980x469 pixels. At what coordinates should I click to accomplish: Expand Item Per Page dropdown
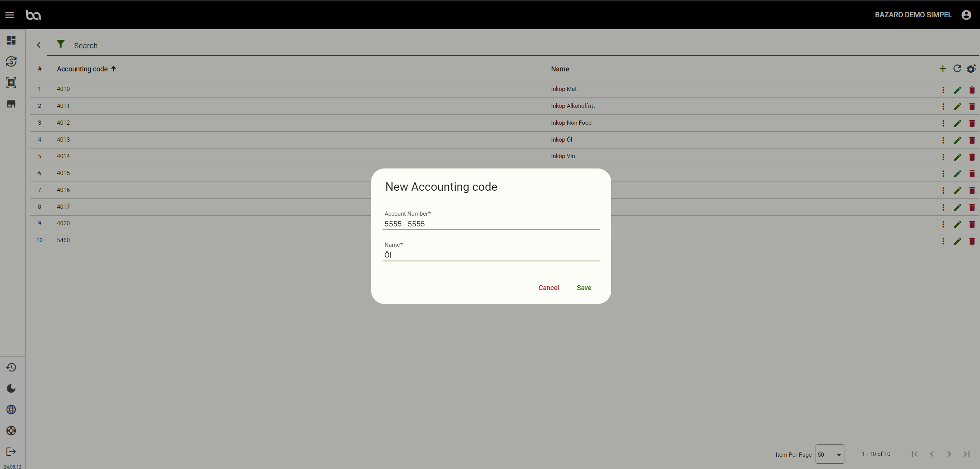tap(829, 454)
